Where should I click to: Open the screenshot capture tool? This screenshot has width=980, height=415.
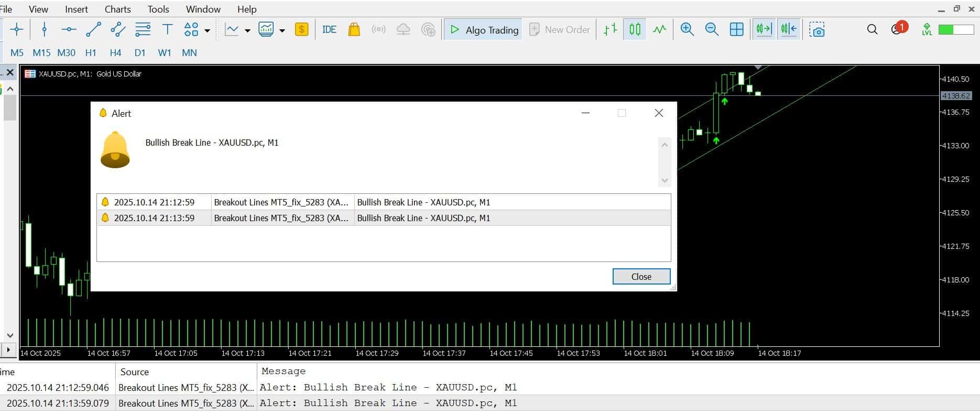tap(816, 29)
